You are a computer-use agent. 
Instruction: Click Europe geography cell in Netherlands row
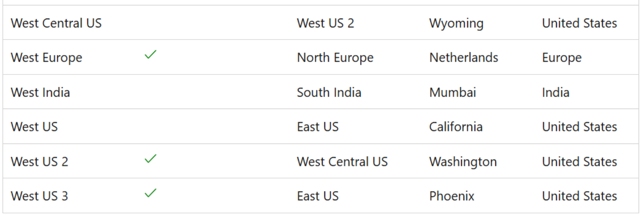tap(561, 58)
